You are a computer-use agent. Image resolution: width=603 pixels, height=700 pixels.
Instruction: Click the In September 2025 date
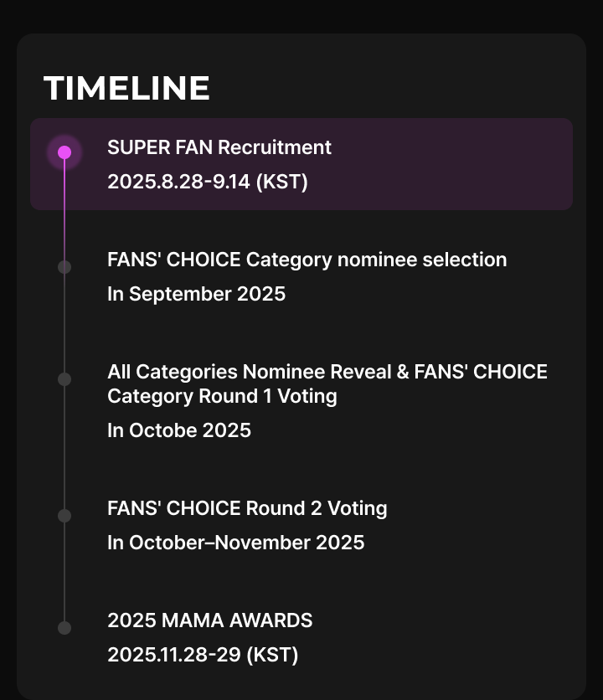tap(196, 294)
